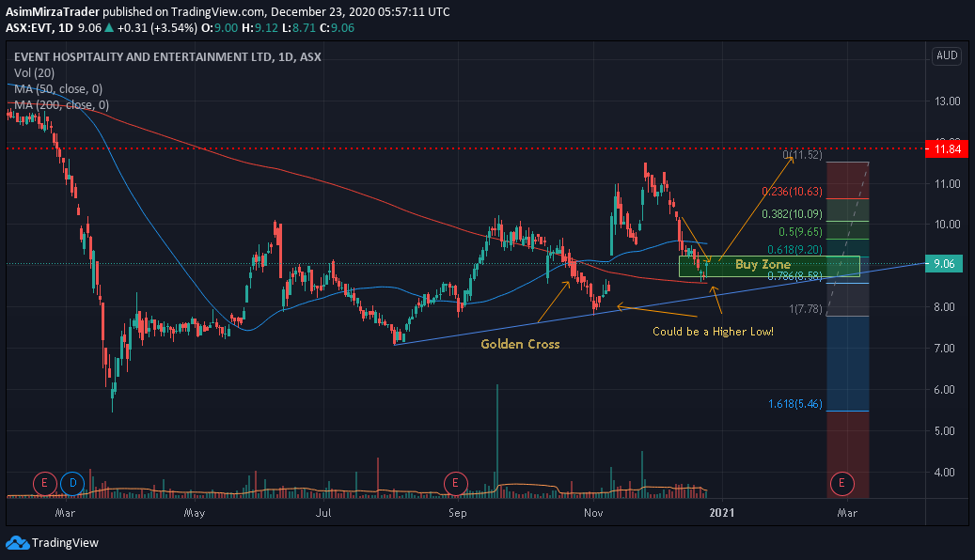Click the +0.31 (+3.54%) change value
This screenshot has height=560, width=975.
(157, 28)
